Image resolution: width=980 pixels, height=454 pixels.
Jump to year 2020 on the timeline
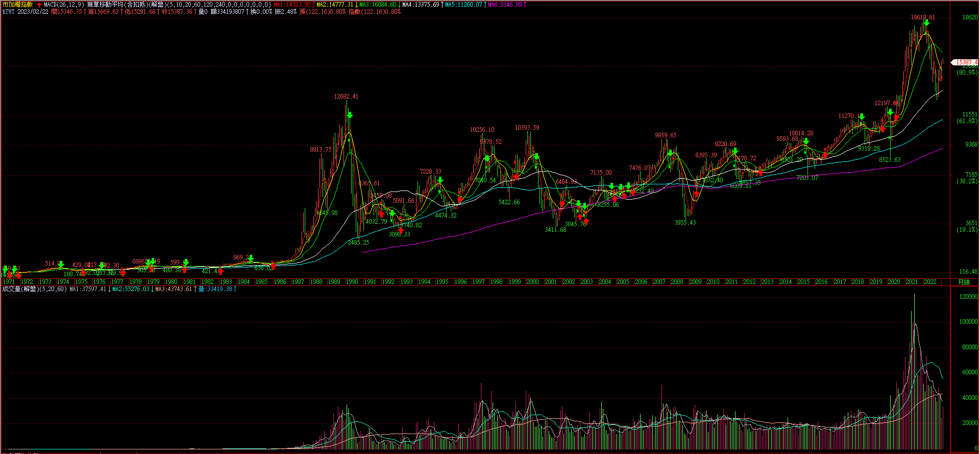click(894, 282)
